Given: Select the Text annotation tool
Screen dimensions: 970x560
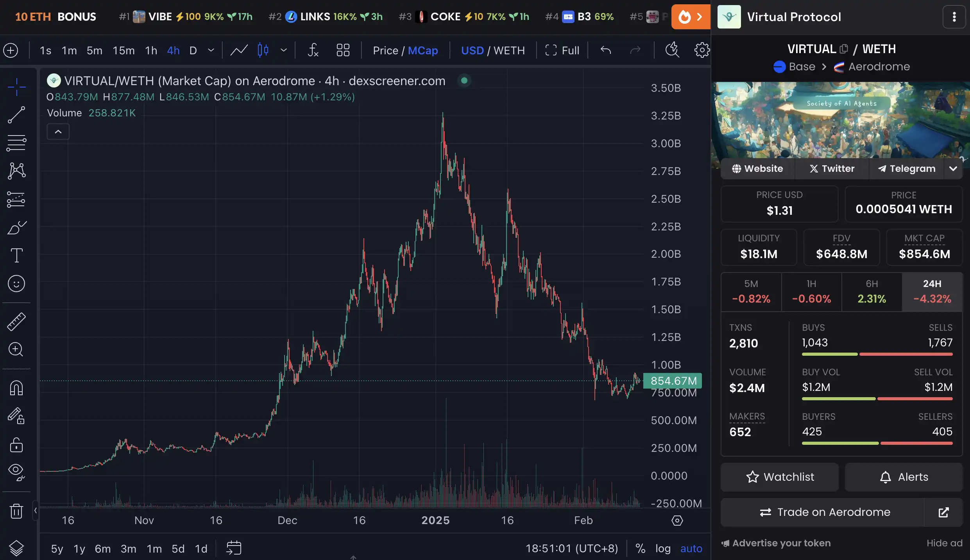Looking at the screenshot, I should point(16,255).
